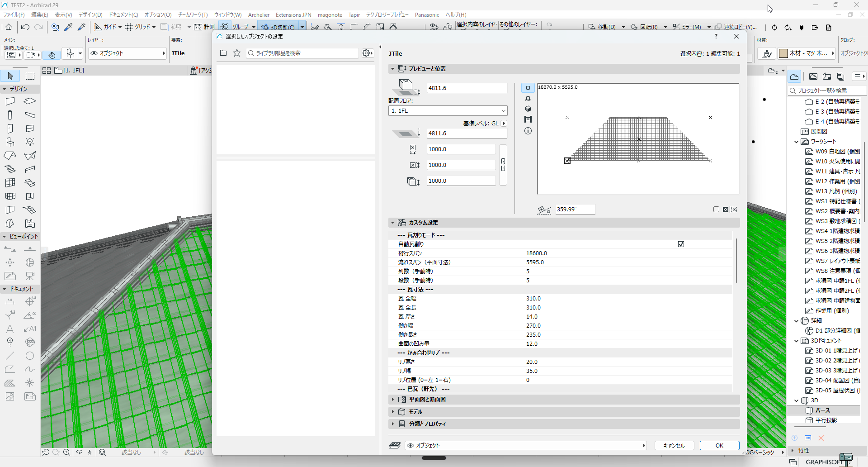The height and width of the screenshot is (467, 868).
Task: Toggle the グリッド grid snap button
Action: [137, 27]
